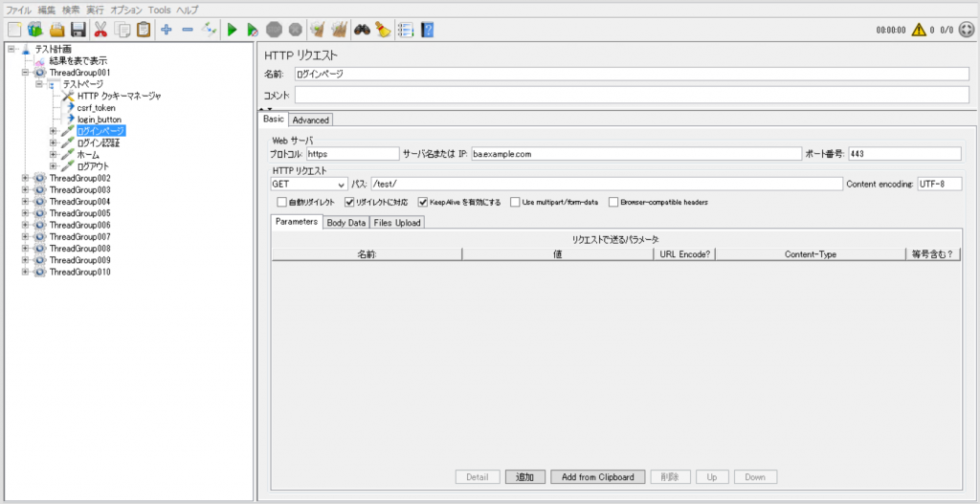The width and height of the screenshot is (980, 504).
Task: Start the test with green play icon
Action: 232,30
